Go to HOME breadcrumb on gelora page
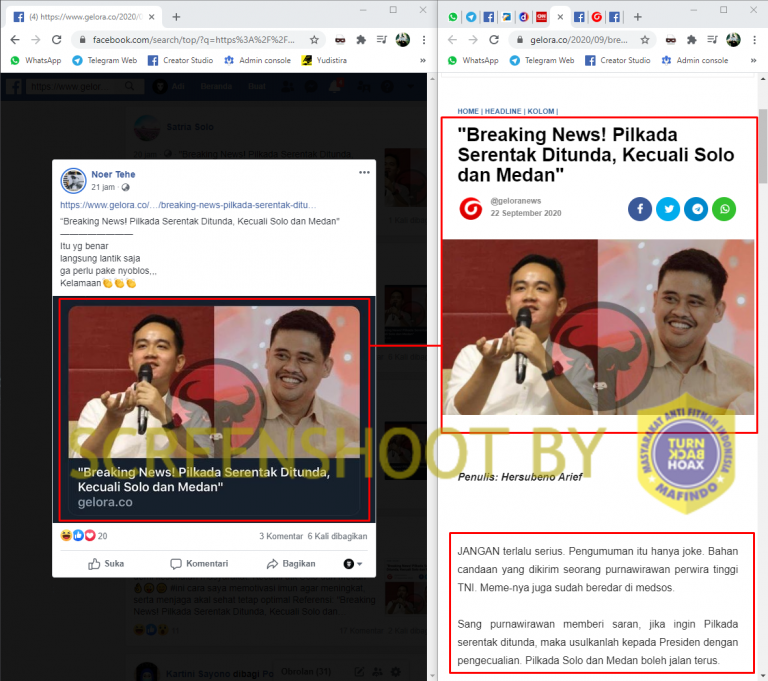Image resolution: width=768 pixels, height=681 pixels. click(x=468, y=111)
